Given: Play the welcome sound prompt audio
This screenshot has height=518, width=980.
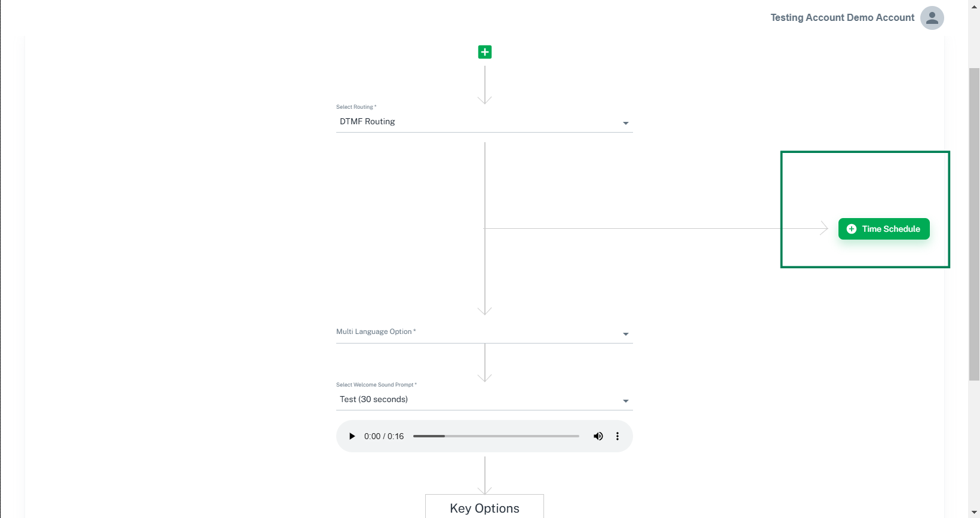Looking at the screenshot, I should click(352, 436).
